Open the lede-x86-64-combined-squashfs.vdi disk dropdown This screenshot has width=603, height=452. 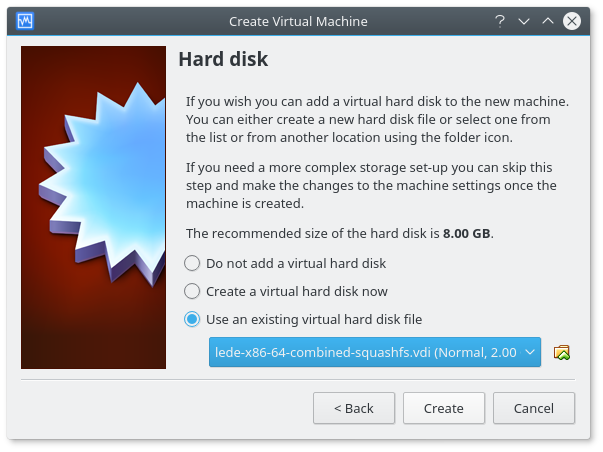pyautogui.click(x=365, y=352)
